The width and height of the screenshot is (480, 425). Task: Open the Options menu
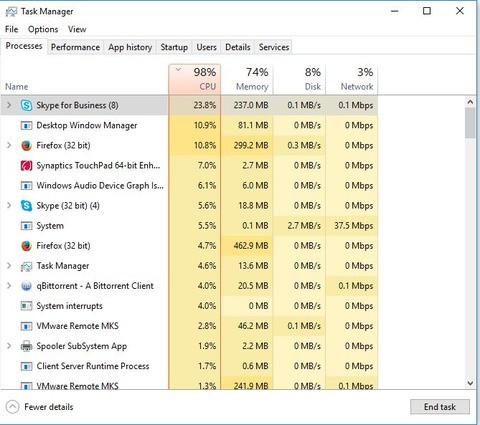click(x=43, y=29)
